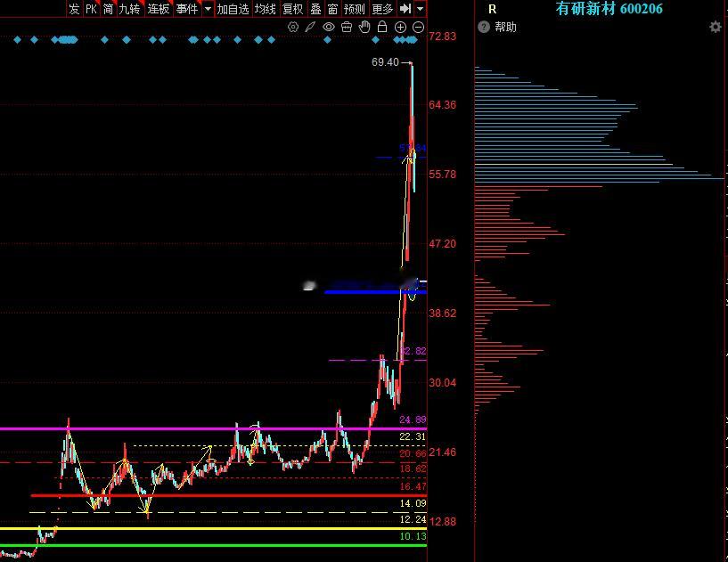728x562 pixels.
Task: Click the 14.09 line price label
Action: 413,503
